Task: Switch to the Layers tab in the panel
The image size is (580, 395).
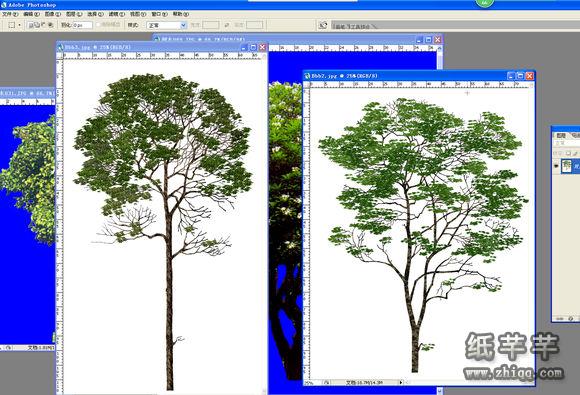Action: 561,136
